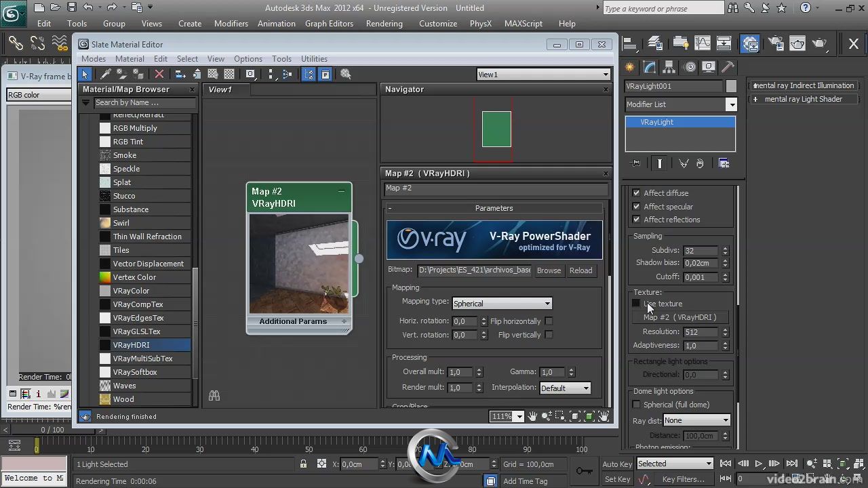
Task: Open Render Setup teapot icon
Action: pyautogui.click(x=775, y=44)
